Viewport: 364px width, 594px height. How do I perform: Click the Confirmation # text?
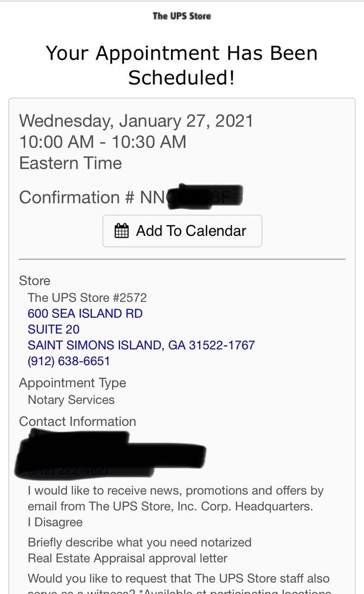click(x=77, y=197)
